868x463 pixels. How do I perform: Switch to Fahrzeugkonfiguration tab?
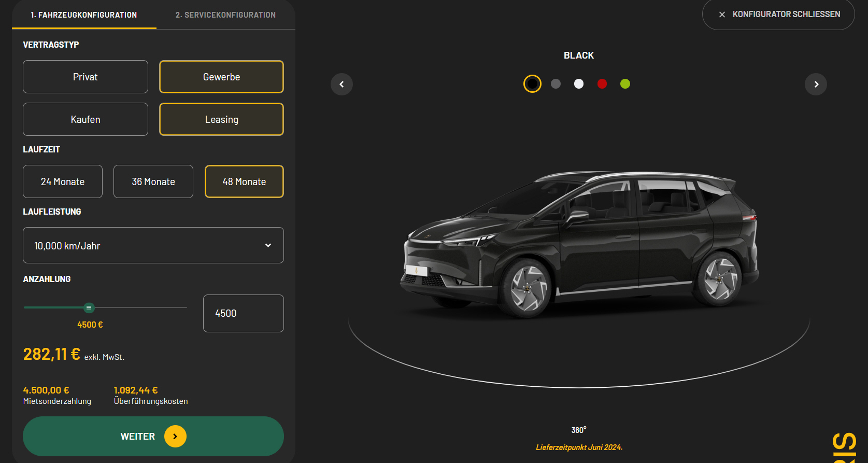84,15
